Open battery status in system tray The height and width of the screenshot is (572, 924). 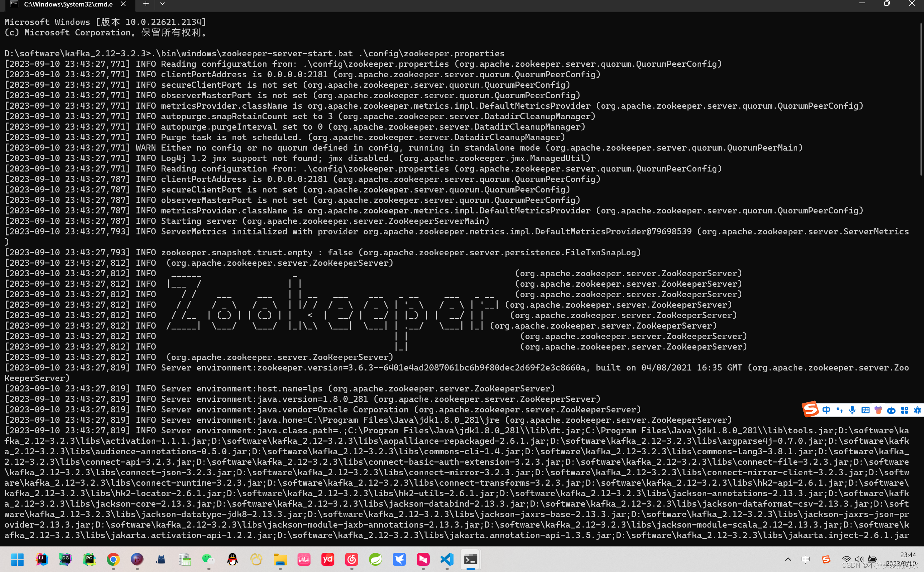[873, 559]
